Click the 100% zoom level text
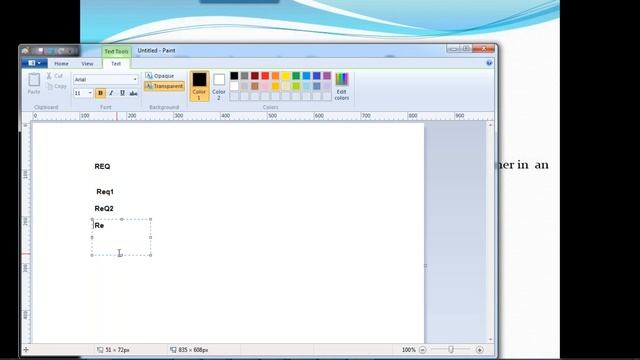The height and width of the screenshot is (360, 640). pyautogui.click(x=409, y=350)
